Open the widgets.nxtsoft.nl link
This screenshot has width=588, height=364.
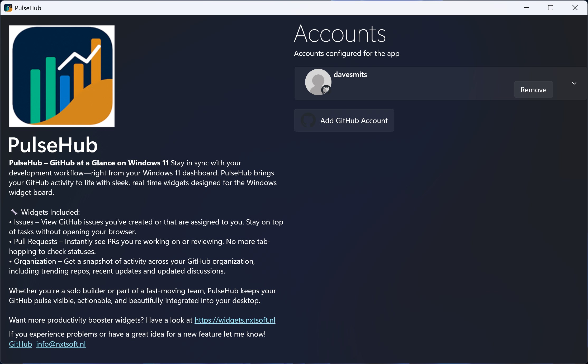point(235,320)
